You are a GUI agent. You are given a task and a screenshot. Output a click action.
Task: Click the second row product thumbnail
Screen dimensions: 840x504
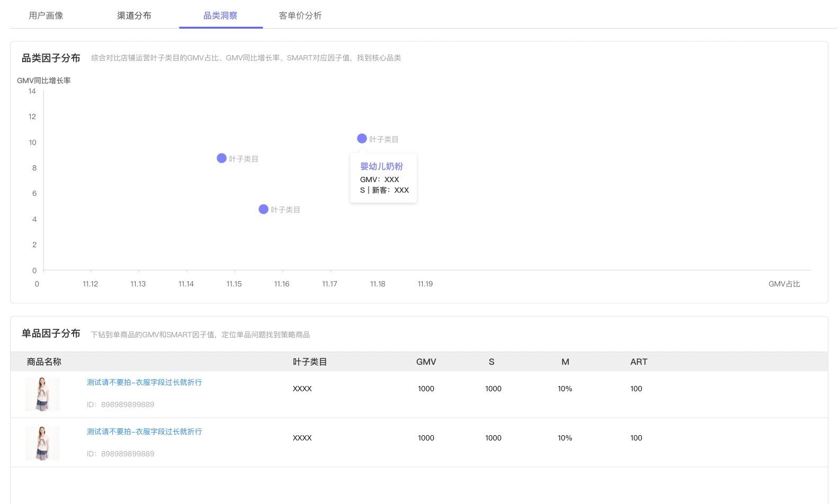pyautogui.click(x=42, y=443)
